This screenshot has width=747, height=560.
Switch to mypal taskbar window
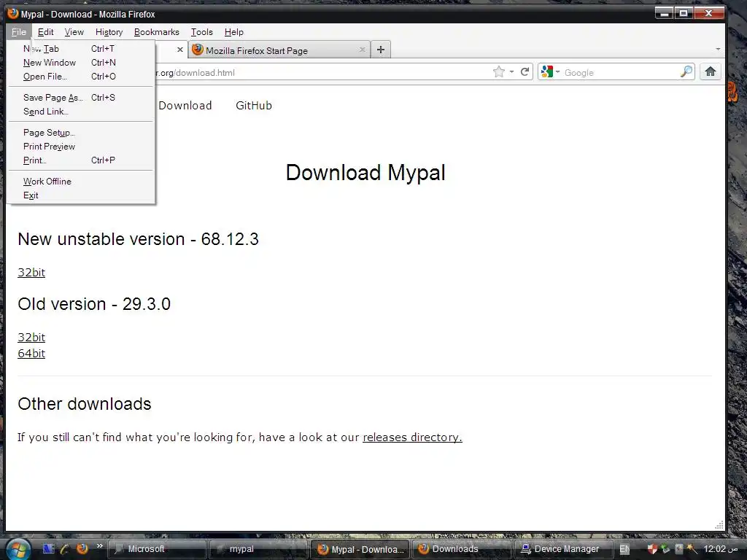[x=258, y=549]
